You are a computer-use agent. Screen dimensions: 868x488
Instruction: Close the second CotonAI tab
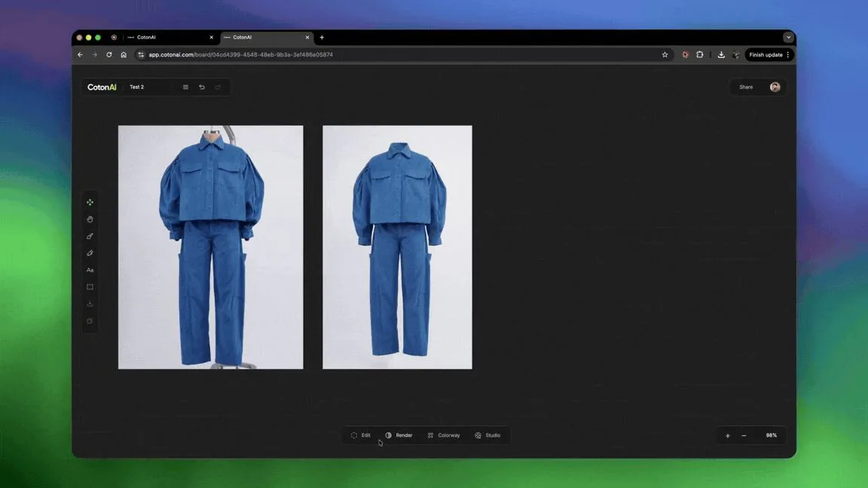point(307,37)
